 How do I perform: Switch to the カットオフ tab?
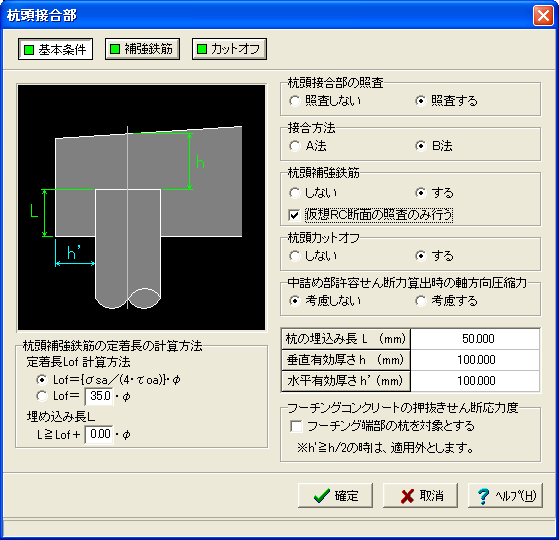click(229, 49)
